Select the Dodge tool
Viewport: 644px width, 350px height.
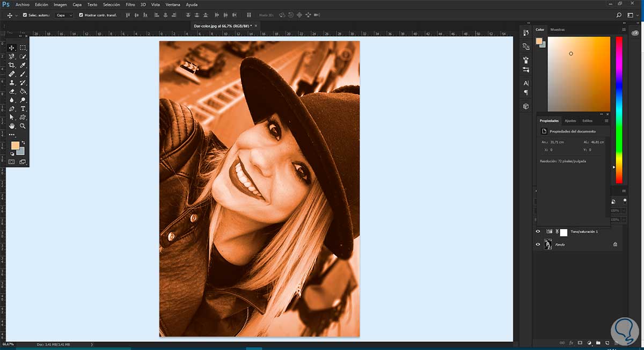(23, 100)
